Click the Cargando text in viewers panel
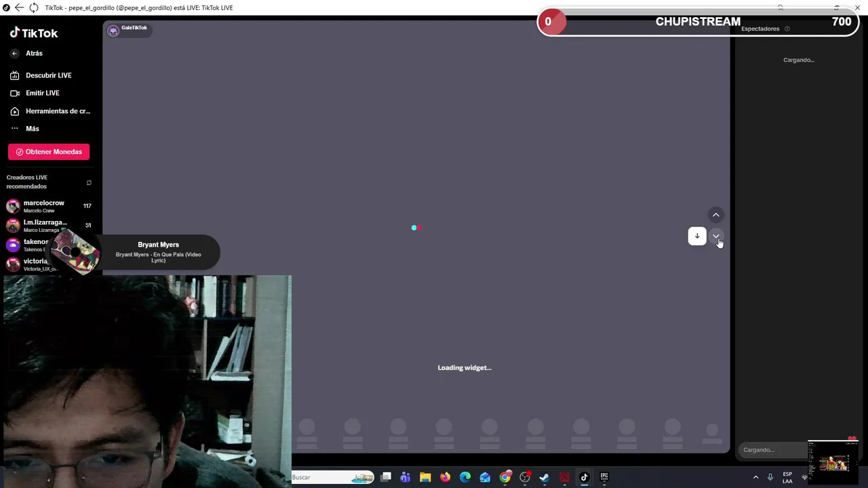 coord(799,60)
